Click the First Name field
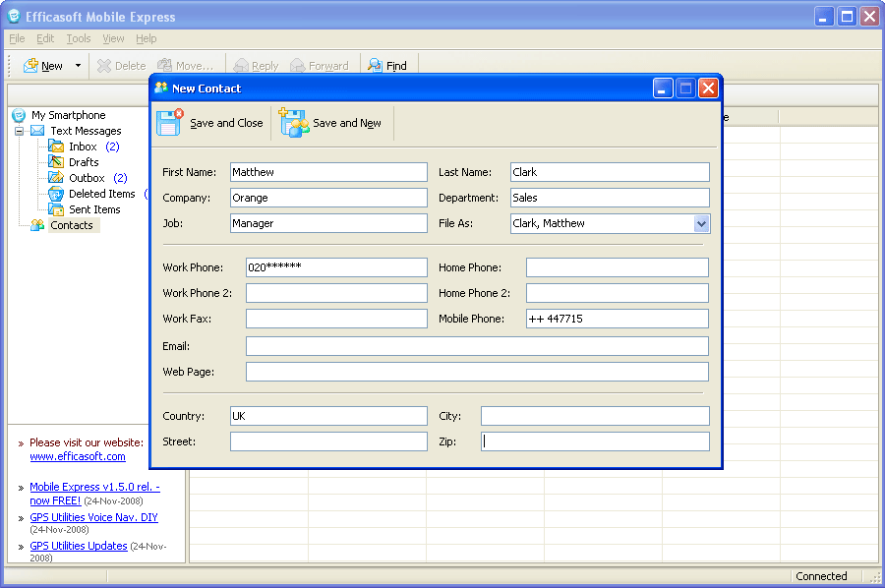 pos(328,172)
